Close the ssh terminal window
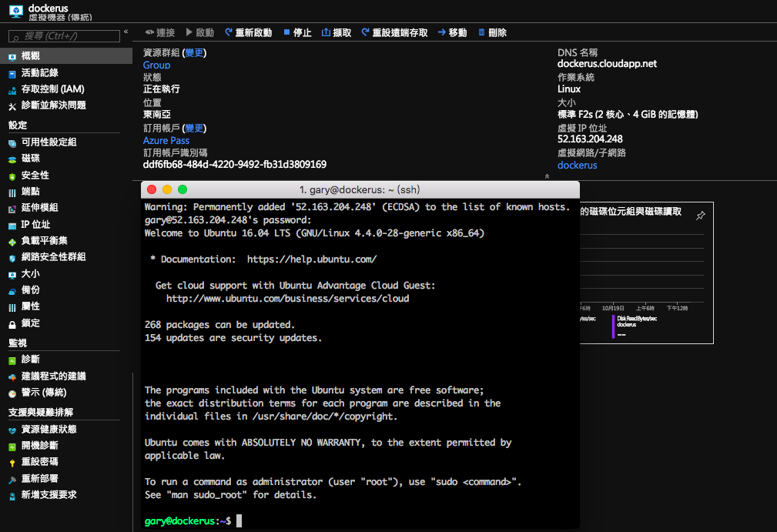The image size is (777, 532). tap(152, 189)
